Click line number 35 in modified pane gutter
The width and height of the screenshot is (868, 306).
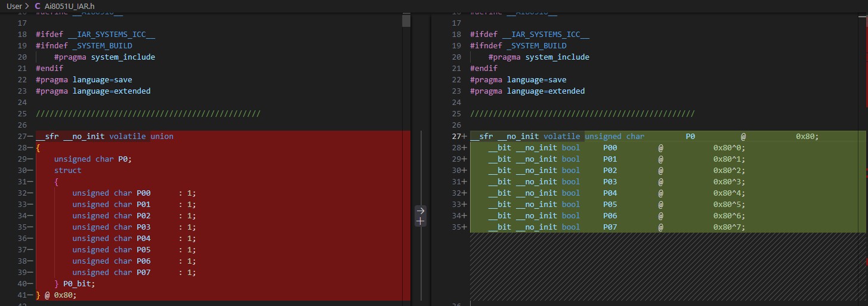[456, 227]
